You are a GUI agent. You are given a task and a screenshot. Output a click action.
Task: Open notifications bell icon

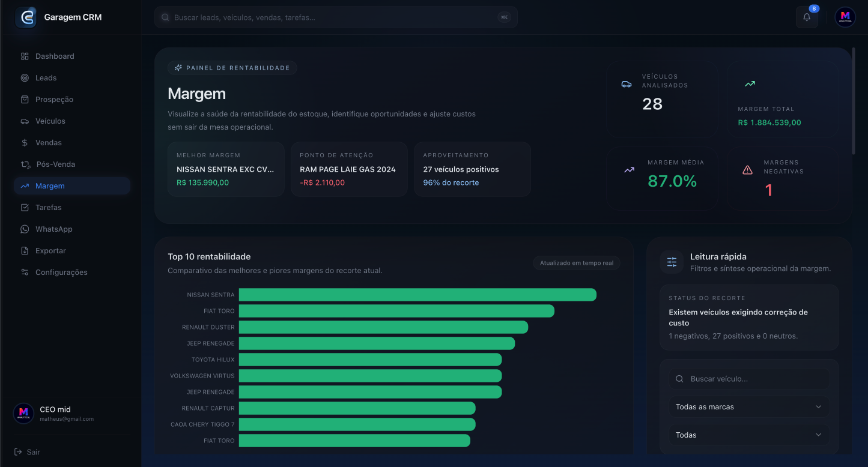[x=807, y=17]
